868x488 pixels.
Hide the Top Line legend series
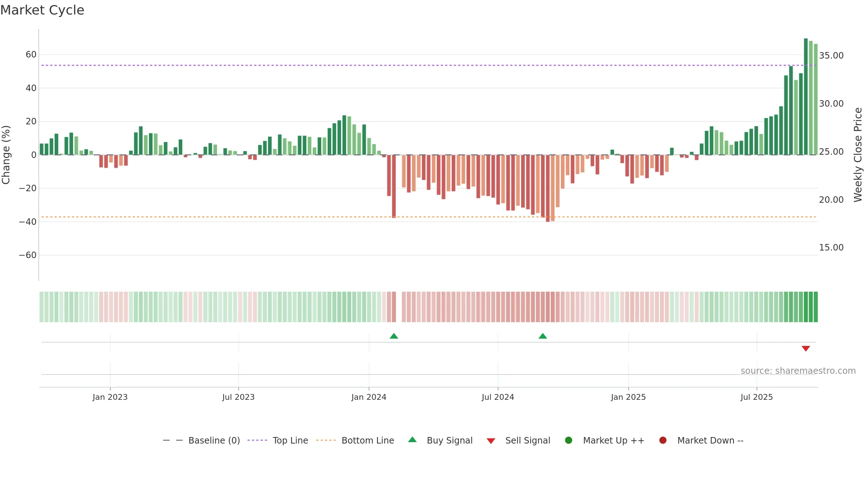278,440
